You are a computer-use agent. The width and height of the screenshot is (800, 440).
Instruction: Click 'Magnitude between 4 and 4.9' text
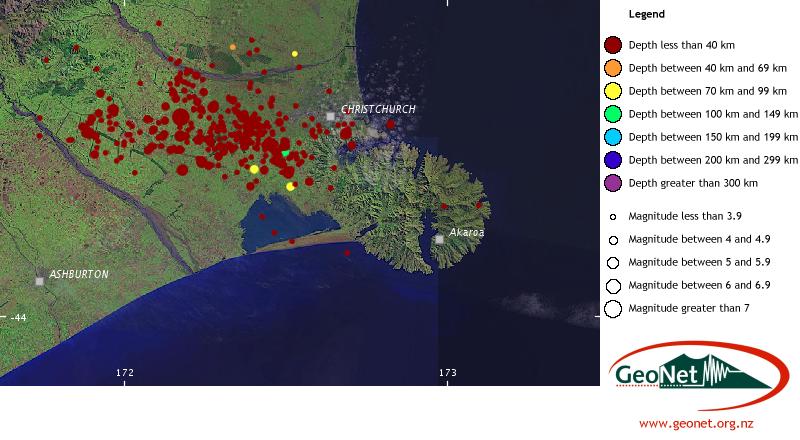point(699,239)
